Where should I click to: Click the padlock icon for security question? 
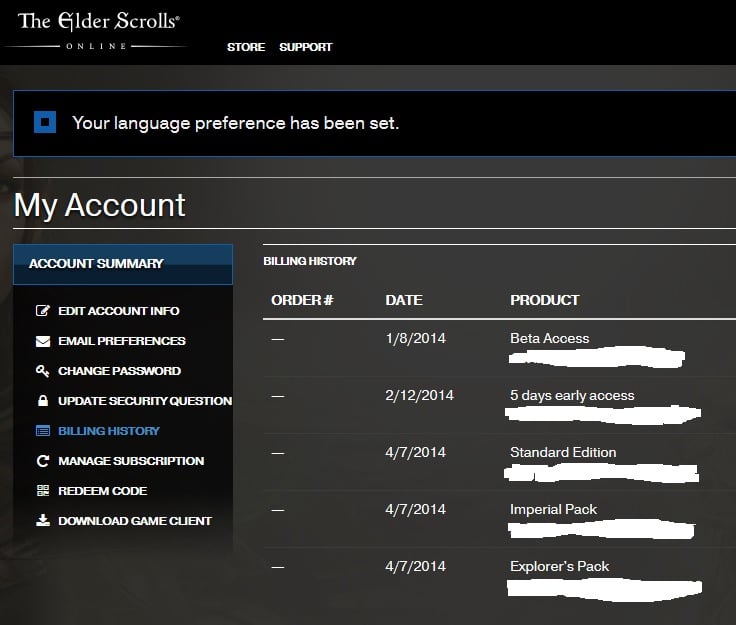43,400
